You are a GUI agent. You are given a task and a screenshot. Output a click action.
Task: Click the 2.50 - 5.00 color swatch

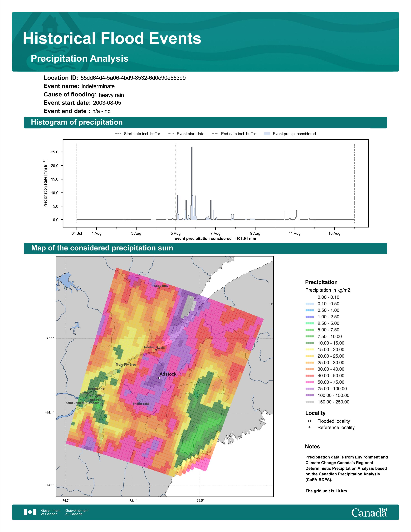pos(310,324)
